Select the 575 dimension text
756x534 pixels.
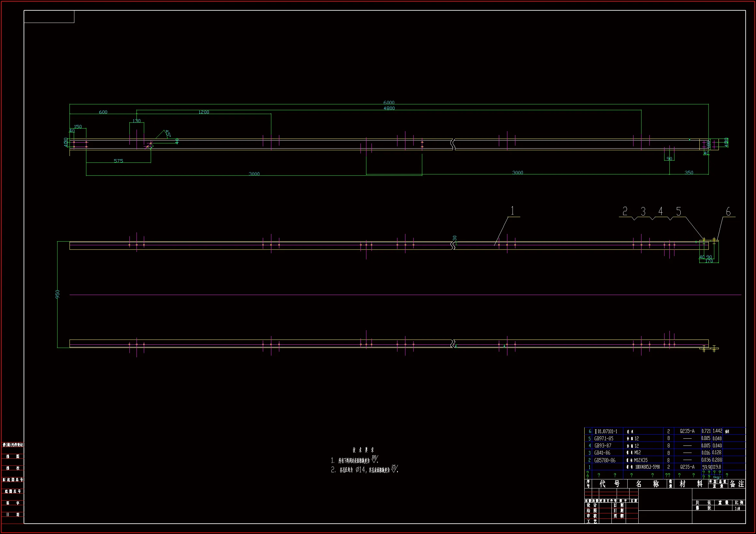click(118, 161)
